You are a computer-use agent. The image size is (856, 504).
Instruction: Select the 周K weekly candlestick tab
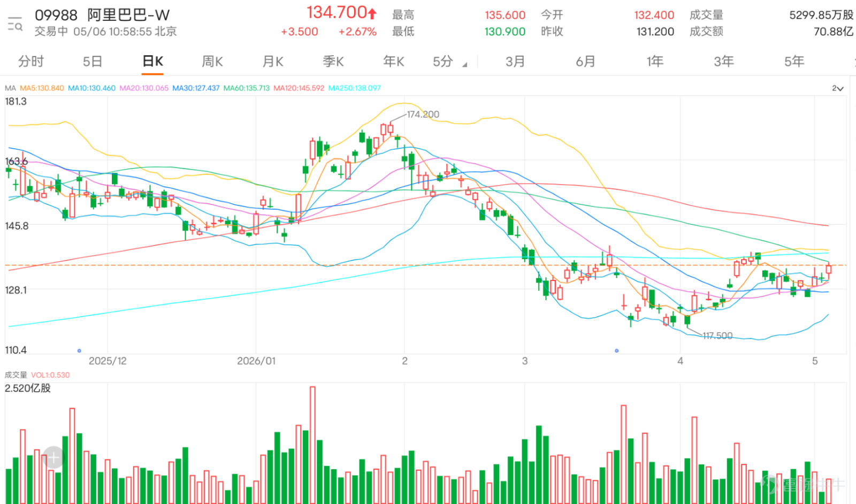[212, 62]
